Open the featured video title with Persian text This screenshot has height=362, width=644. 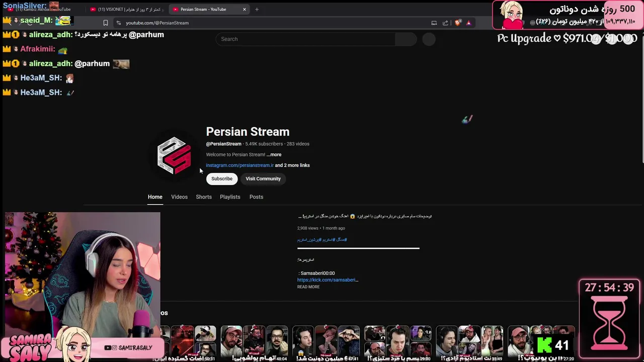365,216
